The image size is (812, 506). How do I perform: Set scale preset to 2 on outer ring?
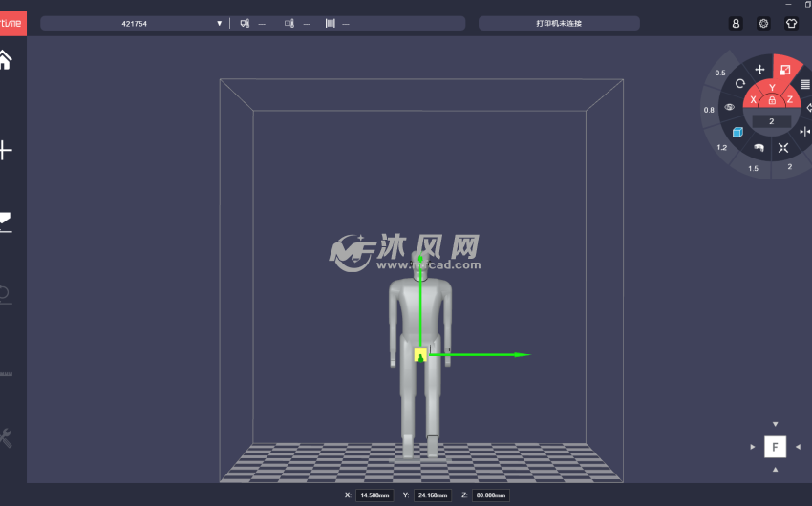[789, 166]
